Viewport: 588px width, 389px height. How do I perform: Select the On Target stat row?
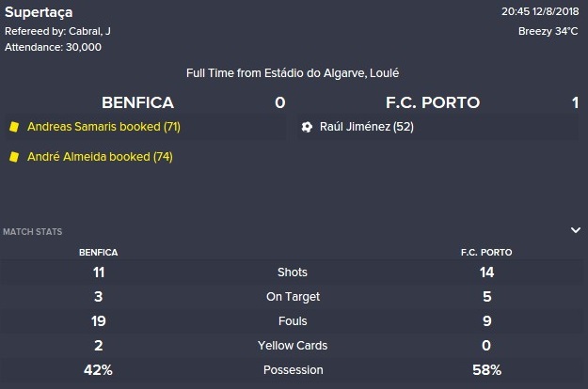(x=293, y=297)
